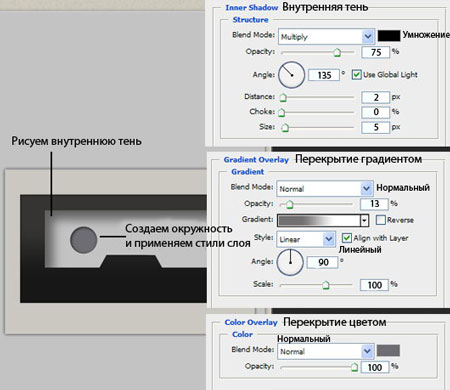Click the Size slider handle
This screenshot has width=450, height=390.
tap(285, 128)
